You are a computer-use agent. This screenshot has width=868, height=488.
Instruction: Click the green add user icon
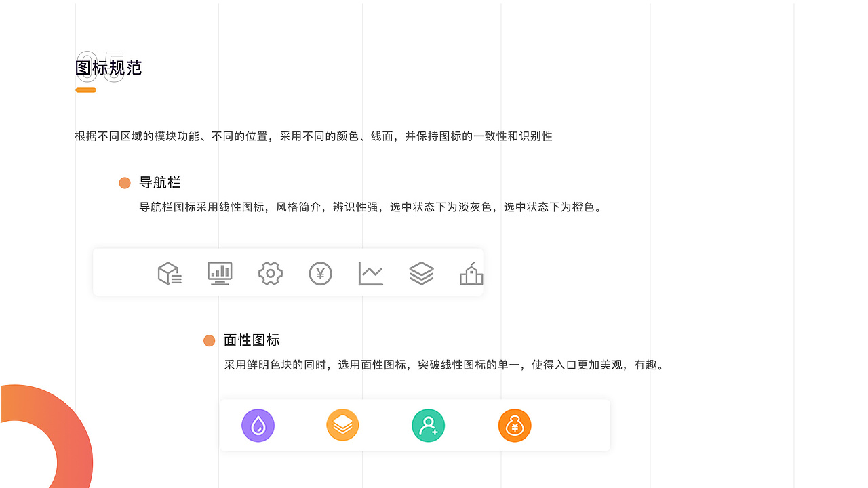(x=429, y=426)
